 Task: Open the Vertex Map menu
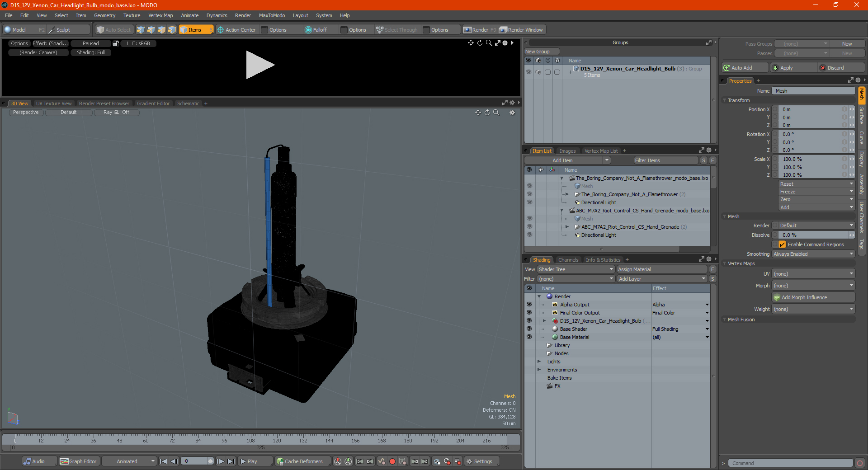pos(160,15)
